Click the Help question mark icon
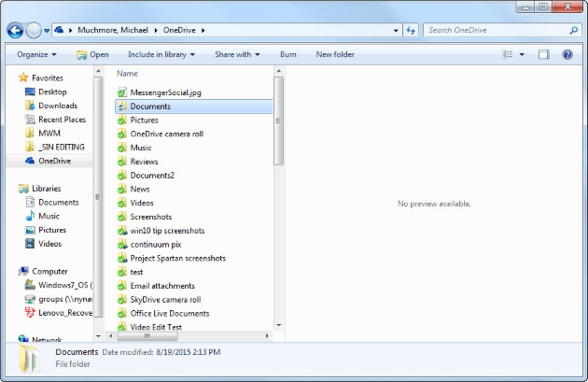The height and width of the screenshot is (382, 588). point(567,54)
